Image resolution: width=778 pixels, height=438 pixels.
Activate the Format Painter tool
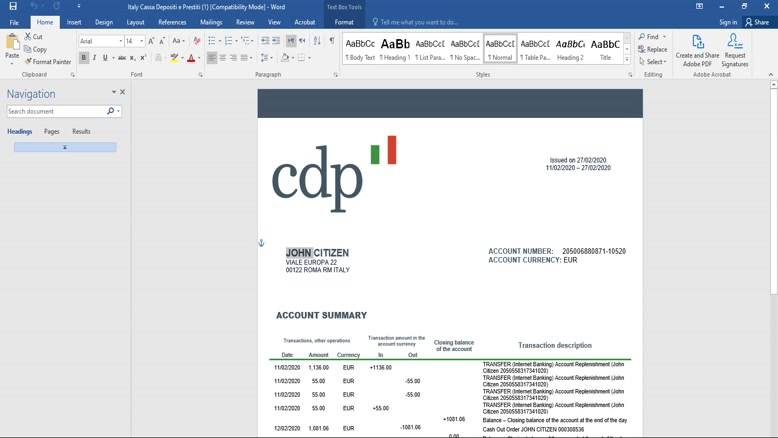[48, 62]
